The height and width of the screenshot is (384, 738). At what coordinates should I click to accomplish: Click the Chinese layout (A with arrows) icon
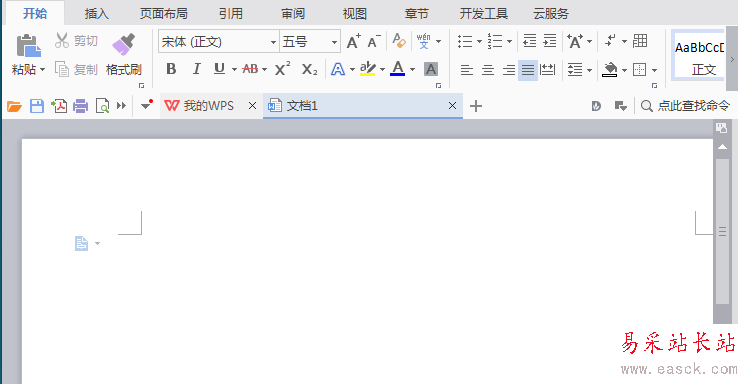[575, 41]
